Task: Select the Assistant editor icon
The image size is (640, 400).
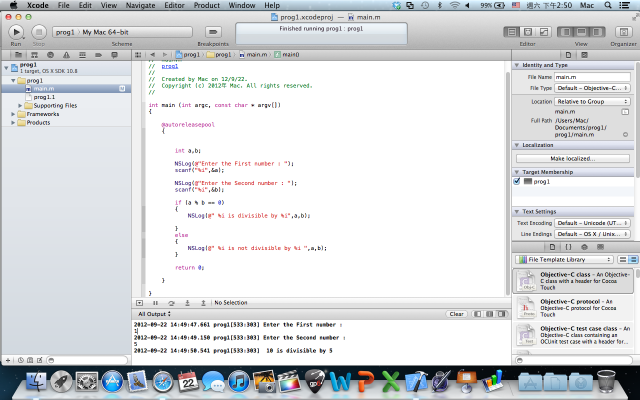Action: [528, 32]
